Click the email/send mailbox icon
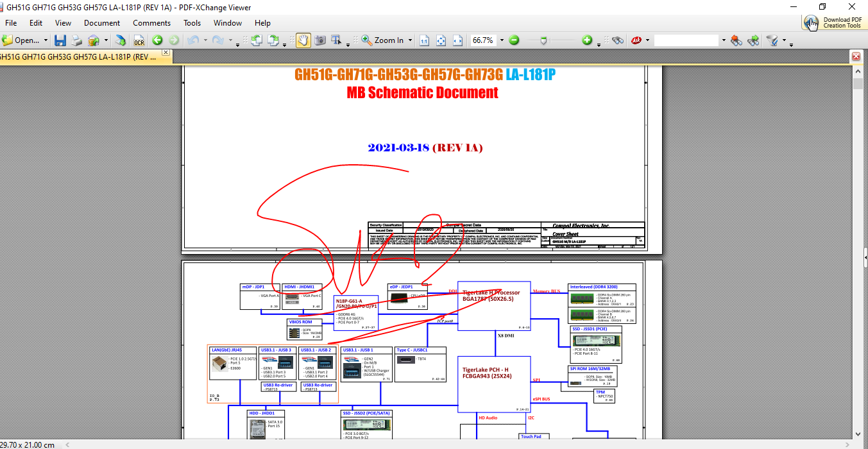 pos(94,40)
